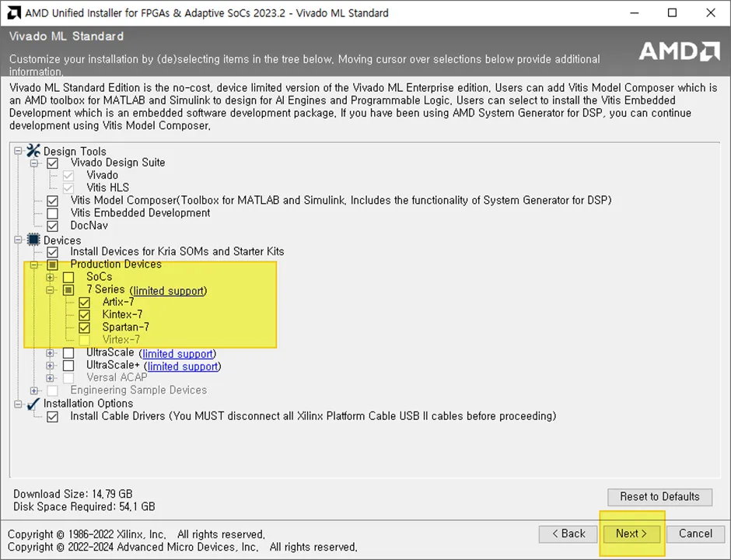731x560 pixels.
Task: Uncheck the Kintex-7 device checkbox
Action: click(85, 315)
